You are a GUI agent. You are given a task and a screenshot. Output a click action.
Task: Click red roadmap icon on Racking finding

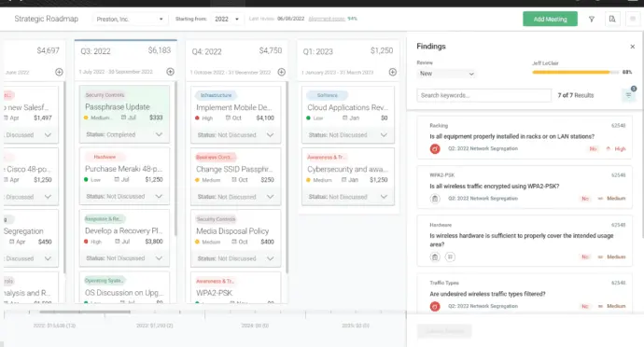tap(435, 148)
